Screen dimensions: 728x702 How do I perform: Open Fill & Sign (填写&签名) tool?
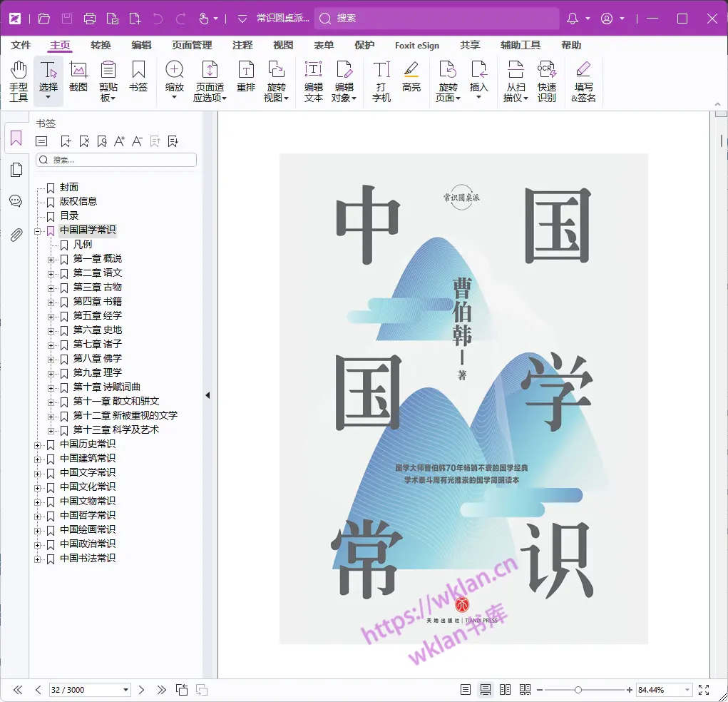pyautogui.click(x=583, y=81)
